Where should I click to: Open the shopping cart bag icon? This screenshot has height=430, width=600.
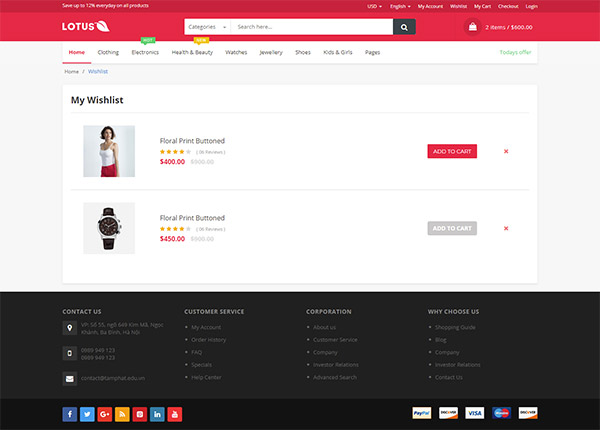click(x=472, y=27)
